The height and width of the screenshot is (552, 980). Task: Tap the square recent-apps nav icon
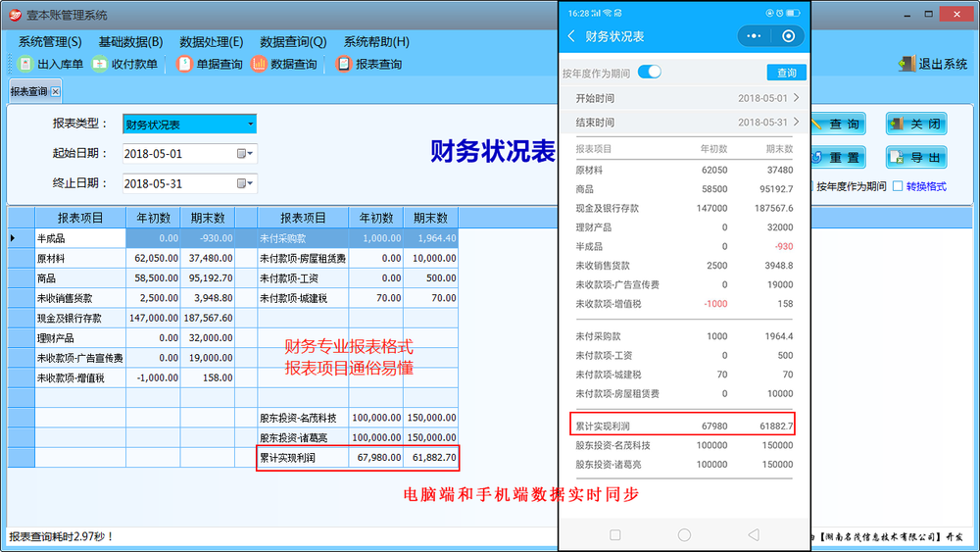click(x=615, y=535)
